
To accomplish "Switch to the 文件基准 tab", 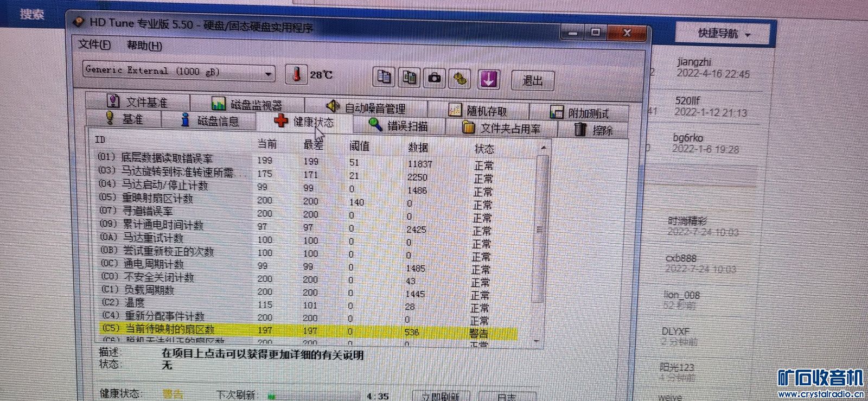I will [x=137, y=101].
